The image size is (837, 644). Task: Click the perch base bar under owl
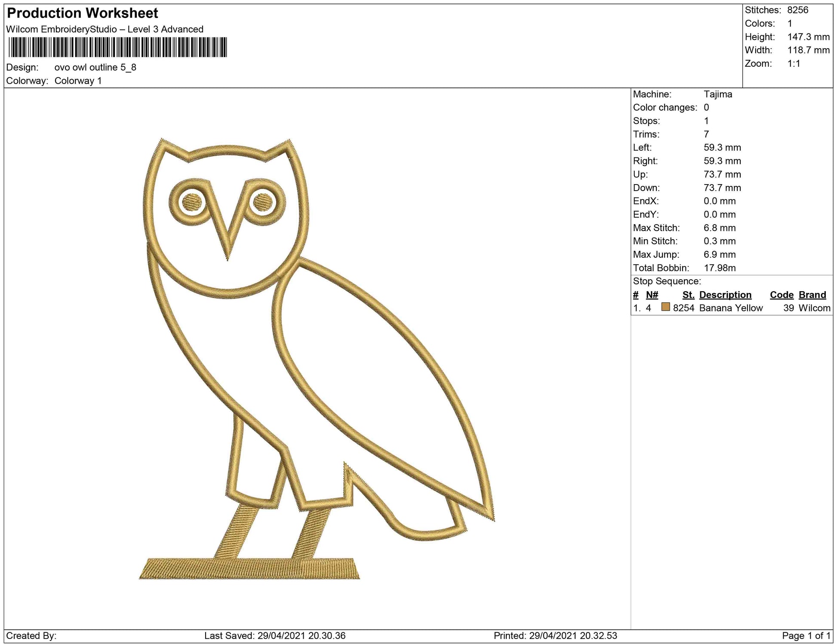tap(249, 569)
